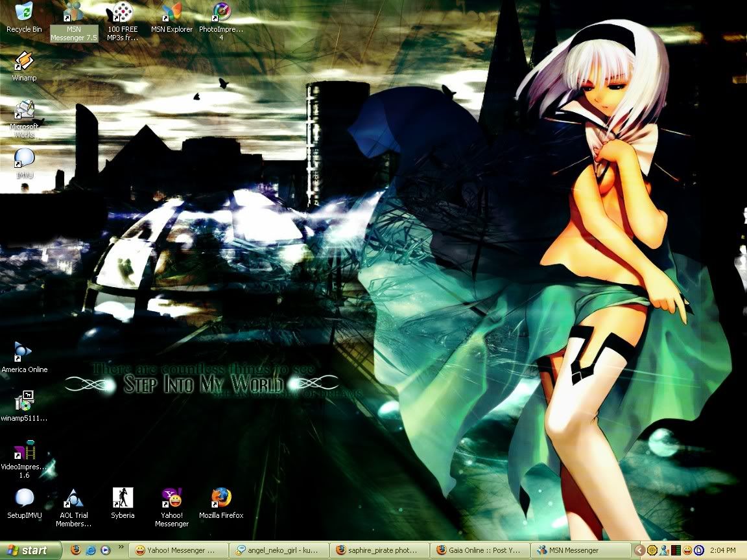
Task: Click the yellow round icon beside the tray arrow
Action: coord(652,550)
